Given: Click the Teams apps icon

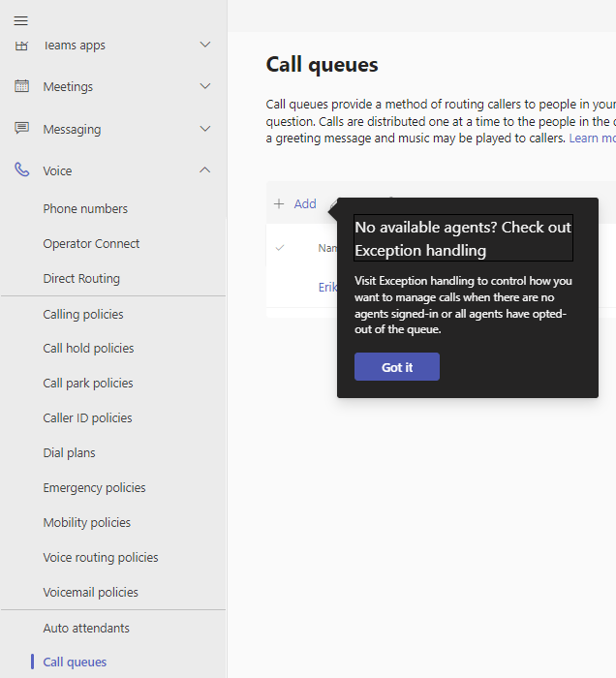Looking at the screenshot, I should click(x=21, y=46).
